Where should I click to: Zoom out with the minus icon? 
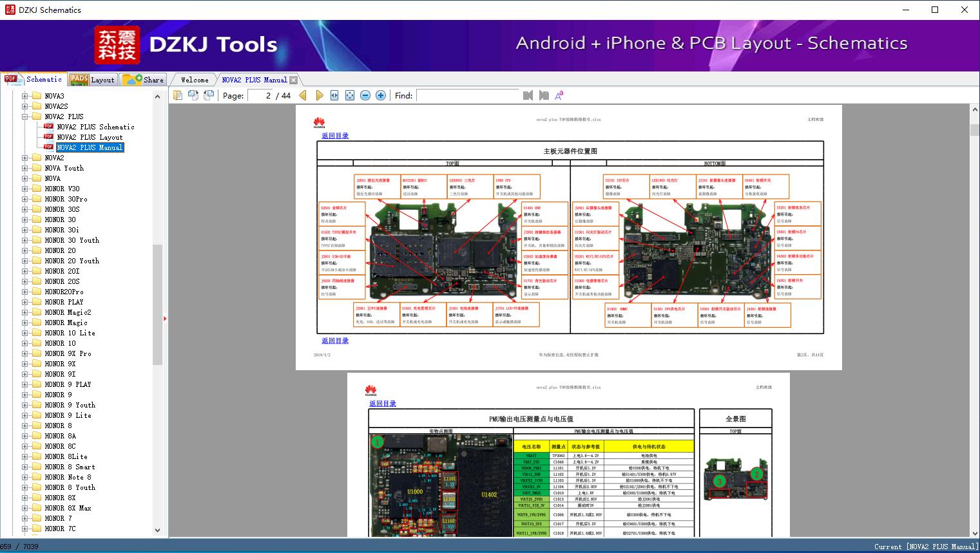pyautogui.click(x=365, y=95)
